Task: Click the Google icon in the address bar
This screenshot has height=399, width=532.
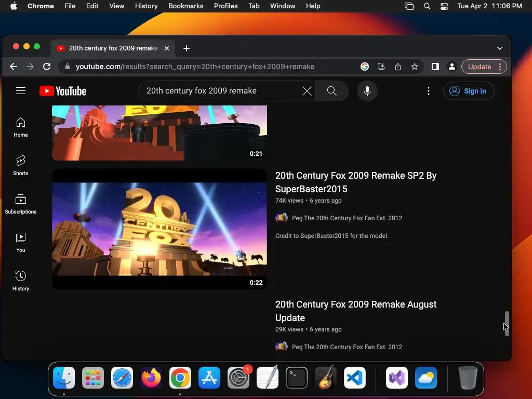Action: [x=365, y=66]
